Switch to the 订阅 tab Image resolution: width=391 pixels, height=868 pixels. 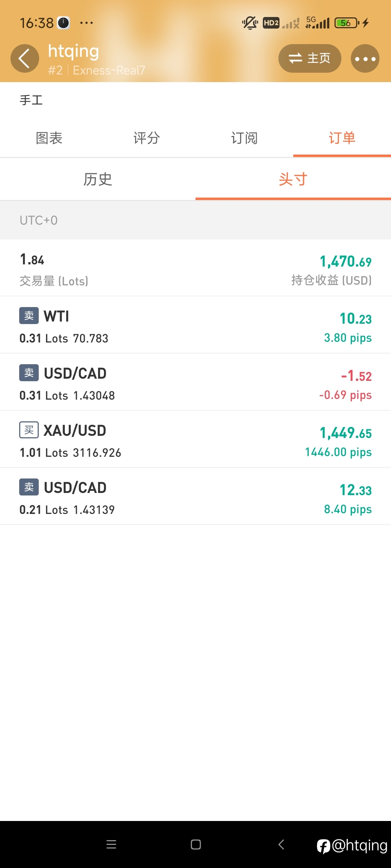244,138
